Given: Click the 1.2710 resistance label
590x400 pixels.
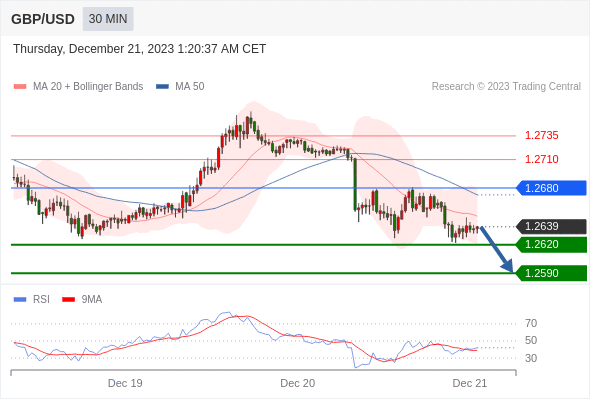Looking at the screenshot, I should pyautogui.click(x=541, y=159).
